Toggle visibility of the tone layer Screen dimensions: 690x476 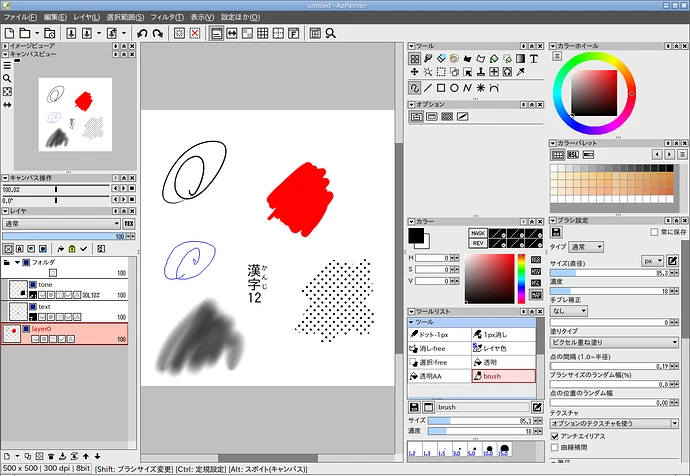(x=33, y=285)
